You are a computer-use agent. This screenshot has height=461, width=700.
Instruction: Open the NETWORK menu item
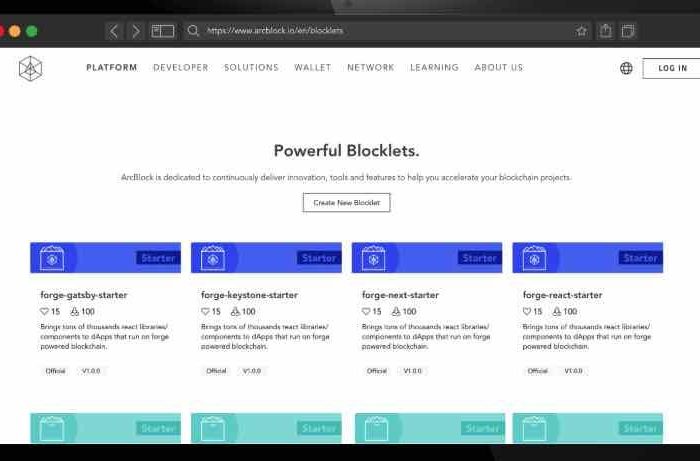(371, 67)
